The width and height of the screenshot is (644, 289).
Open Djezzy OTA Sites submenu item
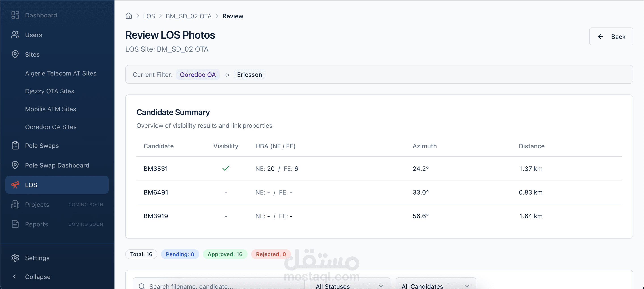tap(49, 91)
